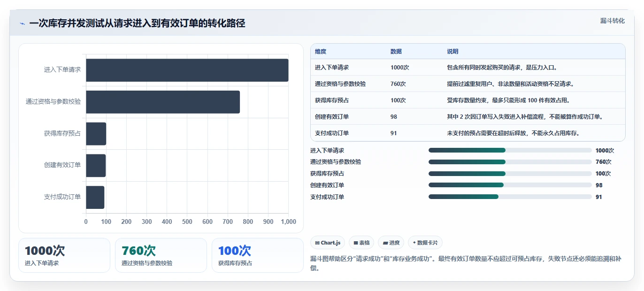Click the 获得库存预占 progress bar
Viewport: 644px width, 291px height.
click(510, 174)
